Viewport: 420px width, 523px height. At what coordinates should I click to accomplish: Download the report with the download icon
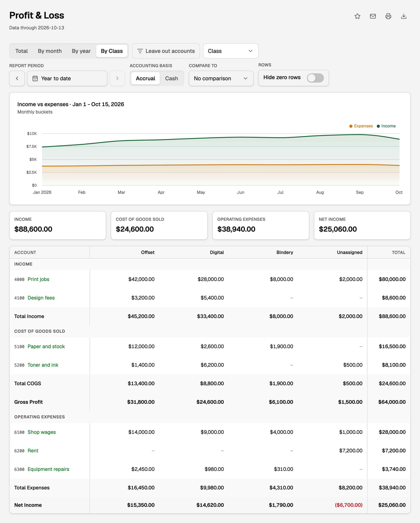(x=404, y=16)
